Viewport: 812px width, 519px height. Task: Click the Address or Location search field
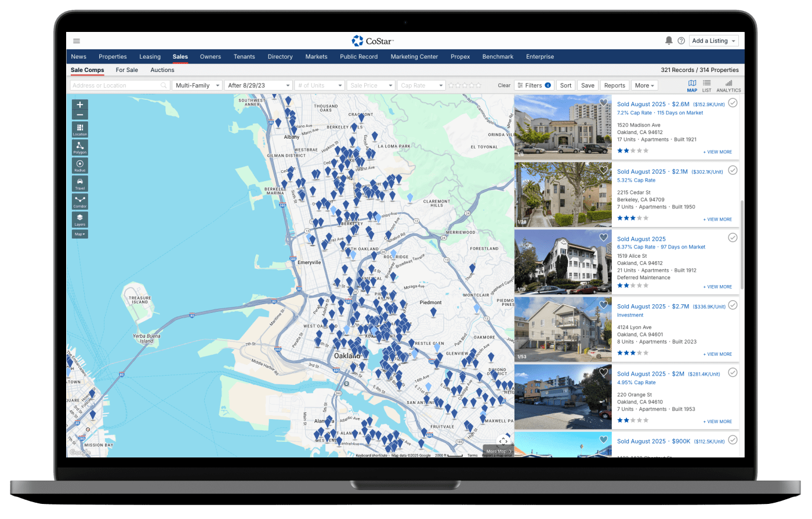pos(115,85)
